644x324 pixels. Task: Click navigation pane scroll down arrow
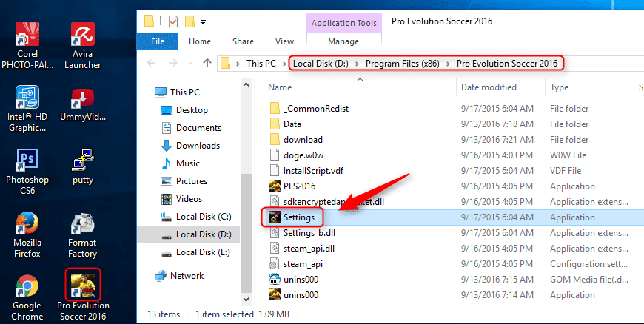point(246,299)
